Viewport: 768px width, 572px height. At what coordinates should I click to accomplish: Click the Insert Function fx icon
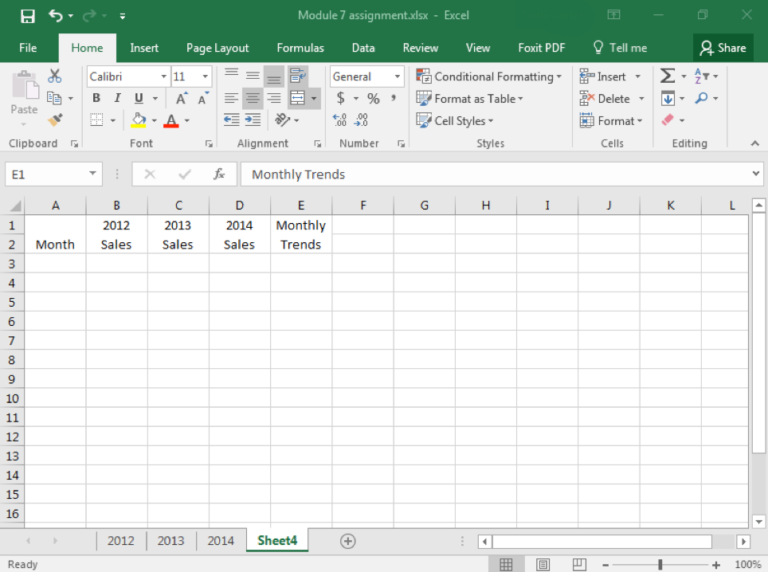[219, 174]
